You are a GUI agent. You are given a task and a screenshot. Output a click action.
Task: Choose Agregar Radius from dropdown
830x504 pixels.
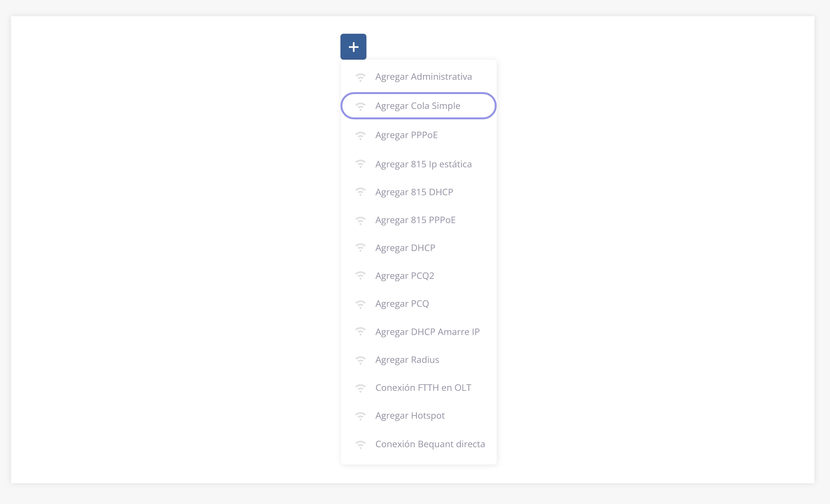click(x=407, y=360)
